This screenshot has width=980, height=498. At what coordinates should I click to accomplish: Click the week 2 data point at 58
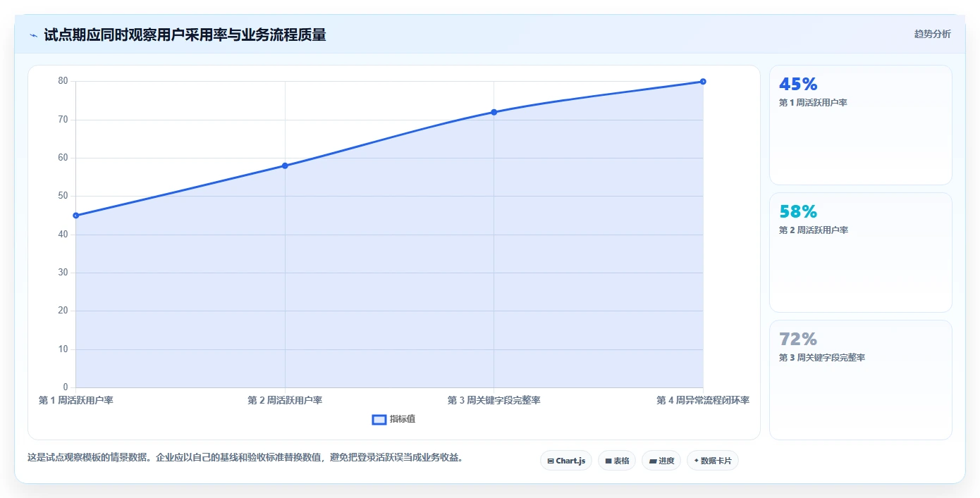point(285,166)
